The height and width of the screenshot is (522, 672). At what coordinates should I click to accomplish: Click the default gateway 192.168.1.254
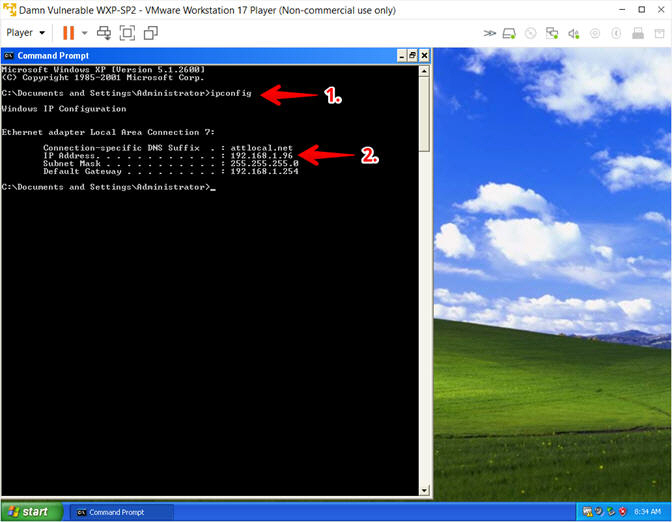(x=264, y=171)
